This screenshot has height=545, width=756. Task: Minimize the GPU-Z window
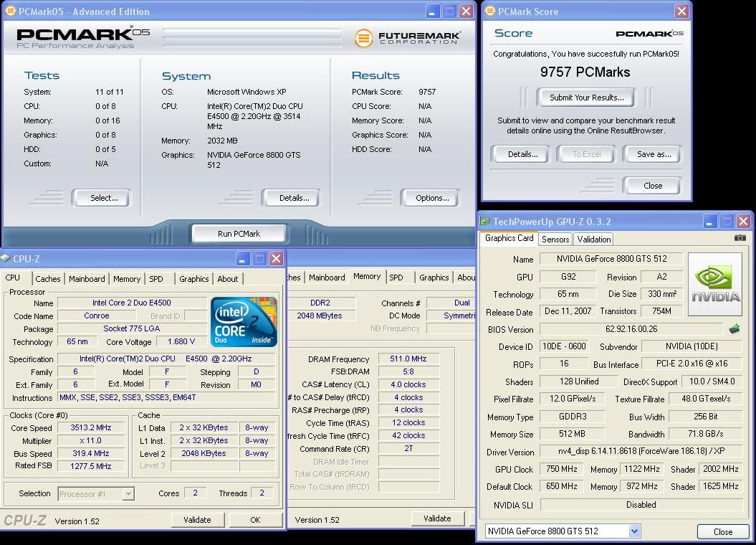pyautogui.click(x=709, y=222)
